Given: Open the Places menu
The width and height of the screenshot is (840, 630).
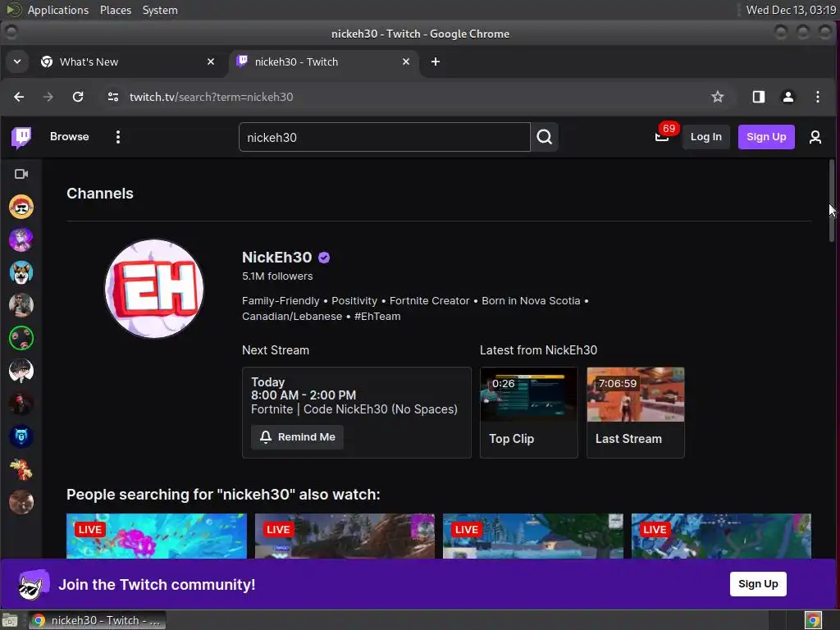Looking at the screenshot, I should click(x=115, y=10).
